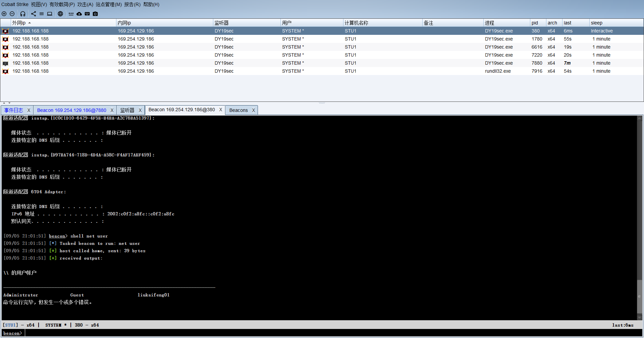The width and height of the screenshot is (644, 338).
Task: Open downloads cloud icon
Action: (79, 14)
